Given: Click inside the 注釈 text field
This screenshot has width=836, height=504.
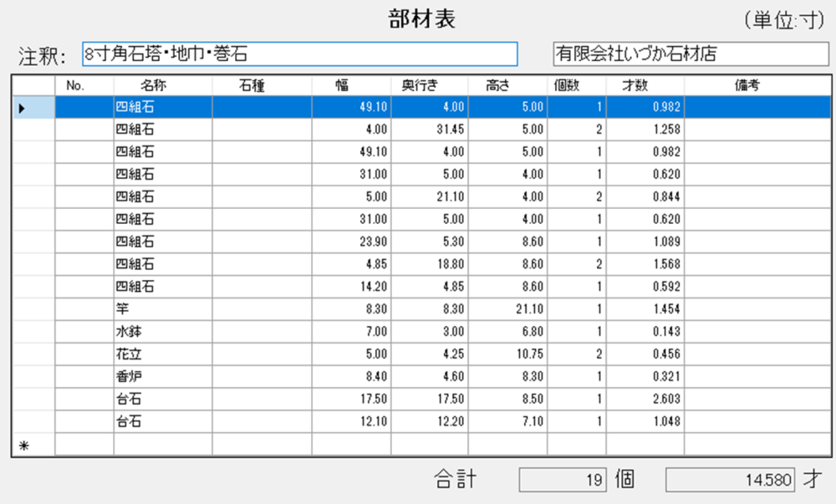Looking at the screenshot, I should coord(299,54).
